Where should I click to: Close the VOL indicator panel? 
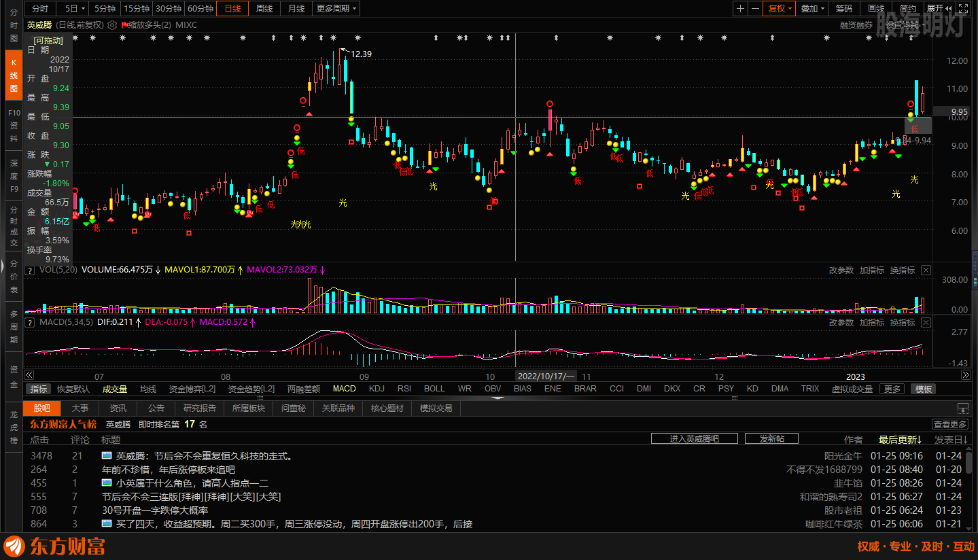(x=926, y=270)
